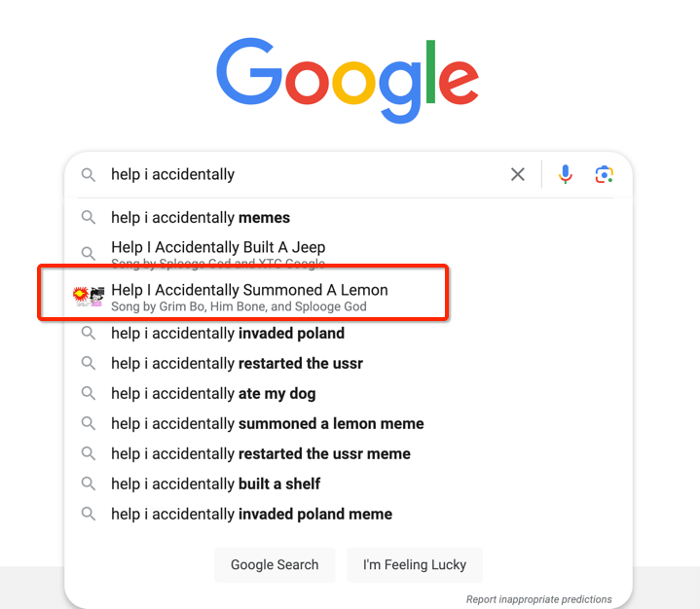Click magnifier icon beside 'built a shelf'

[89, 484]
